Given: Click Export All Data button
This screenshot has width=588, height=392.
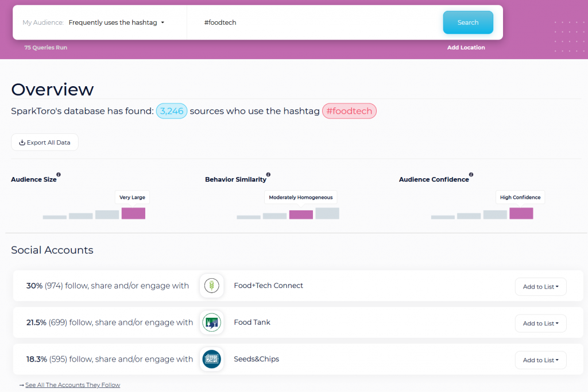Looking at the screenshot, I should (x=45, y=143).
